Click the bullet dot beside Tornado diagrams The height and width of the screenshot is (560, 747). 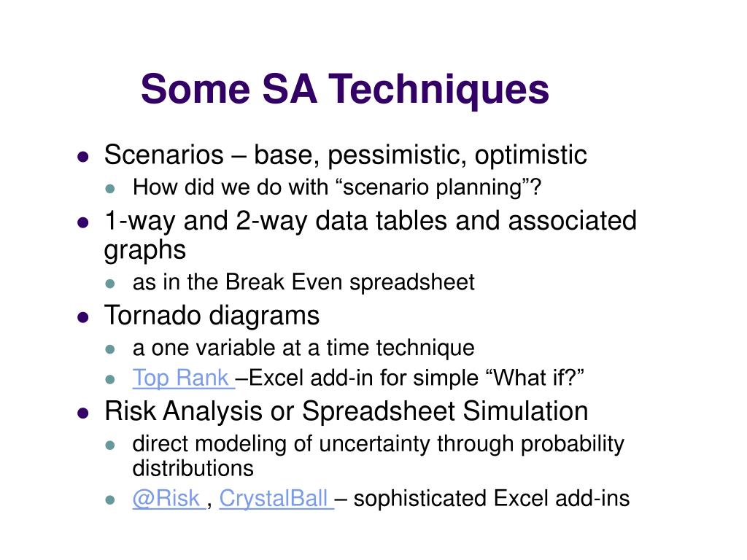pos(83,318)
